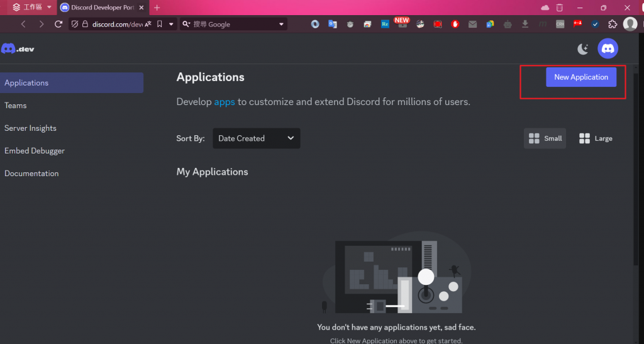Close the Discord Developer Portal tab
The width and height of the screenshot is (644, 344).
[x=141, y=8]
